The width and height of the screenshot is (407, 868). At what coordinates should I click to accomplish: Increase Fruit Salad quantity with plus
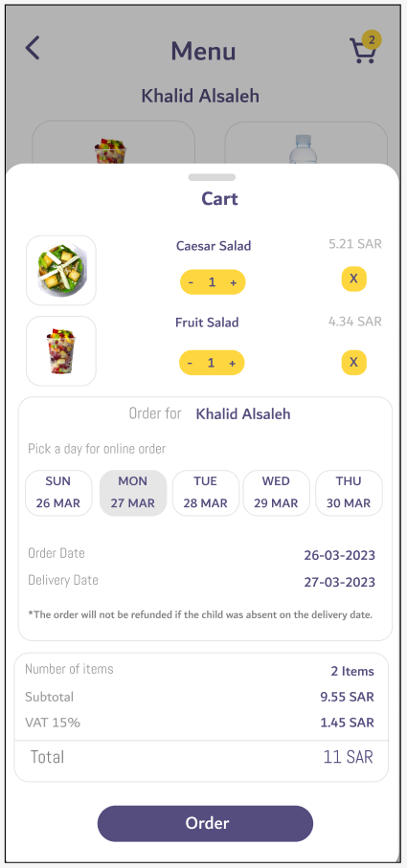[232, 363]
